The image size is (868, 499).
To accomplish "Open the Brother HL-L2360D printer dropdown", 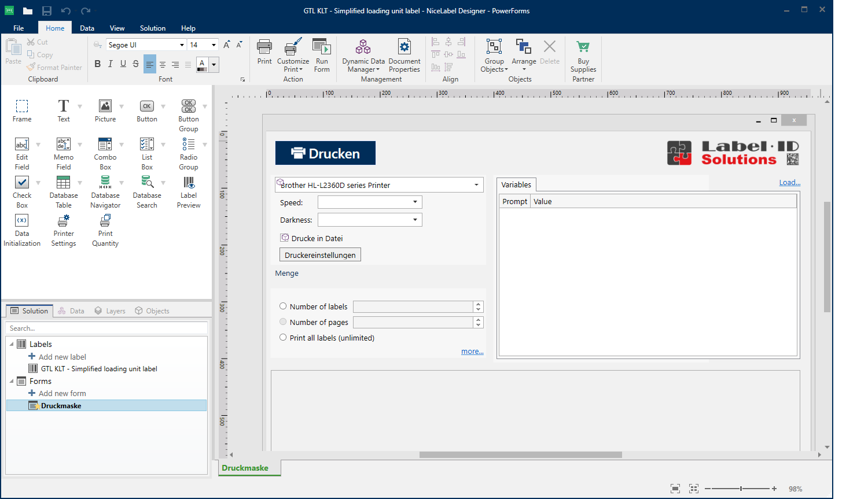I will pos(476,185).
